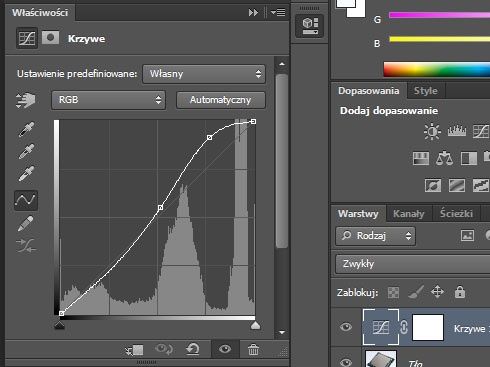Click the Curves adjustment icon in Properties header
Screen dimensions: 490x367
point(27,38)
